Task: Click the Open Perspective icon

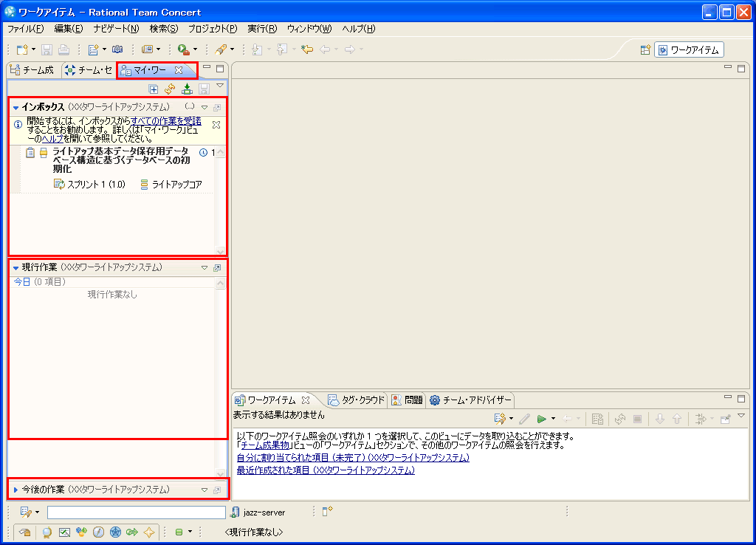Action: (645, 50)
